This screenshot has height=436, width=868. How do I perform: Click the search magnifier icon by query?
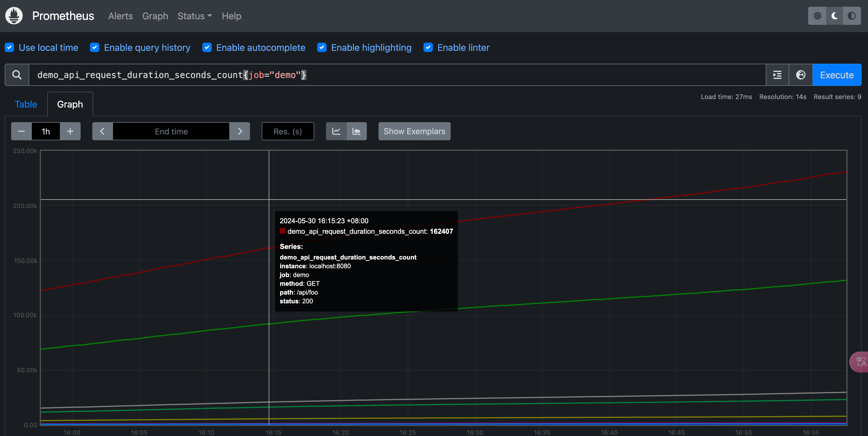click(x=17, y=75)
